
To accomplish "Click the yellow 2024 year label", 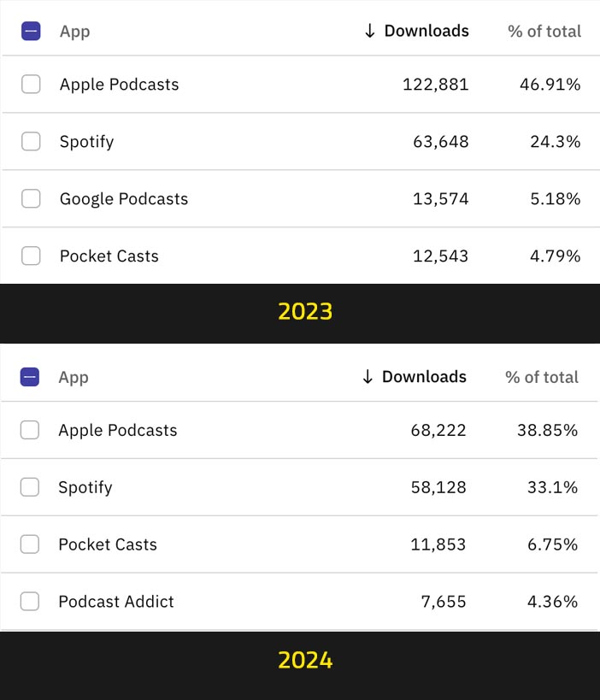I will (305, 660).
